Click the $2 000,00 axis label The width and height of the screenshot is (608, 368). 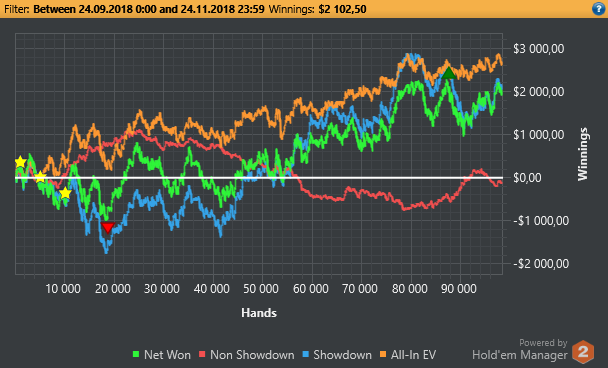coord(538,92)
